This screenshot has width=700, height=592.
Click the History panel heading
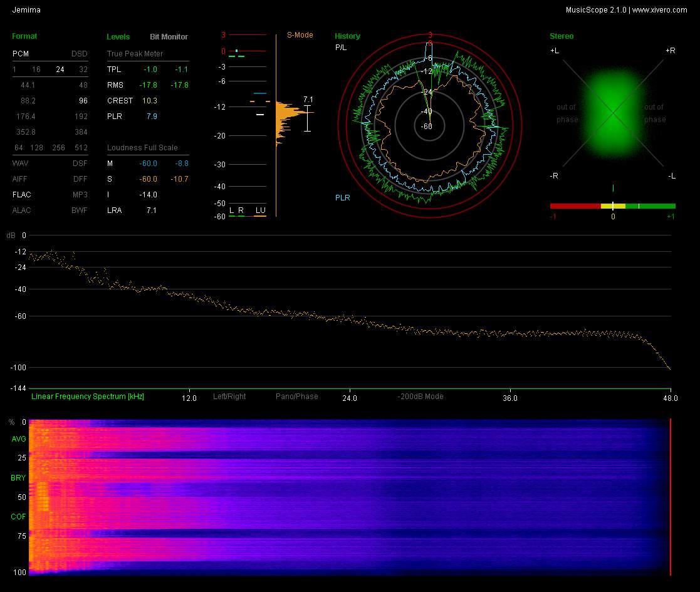pos(347,36)
